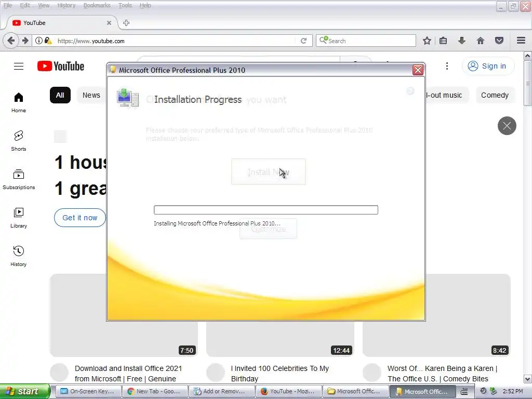Click the Office installation progress bar
532x399 pixels.
click(265, 210)
